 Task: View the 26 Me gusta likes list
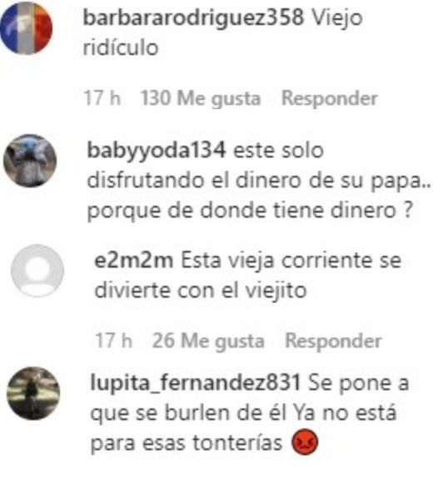click(x=208, y=341)
